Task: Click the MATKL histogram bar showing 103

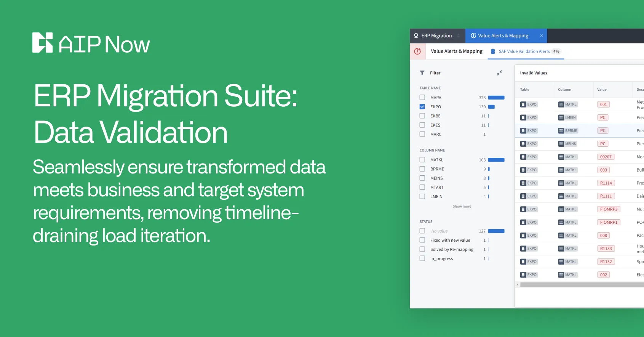Action: click(x=496, y=160)
